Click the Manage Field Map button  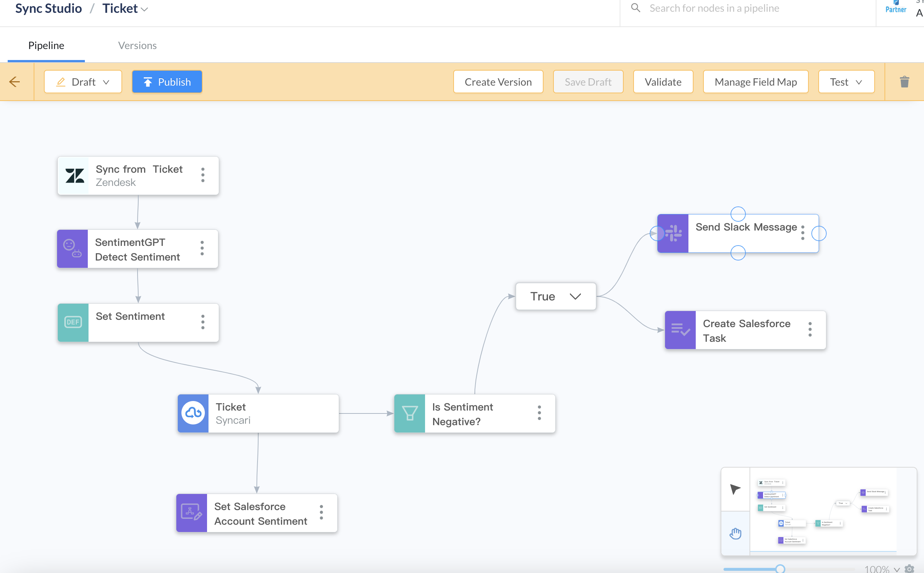[x=756, y=82]
